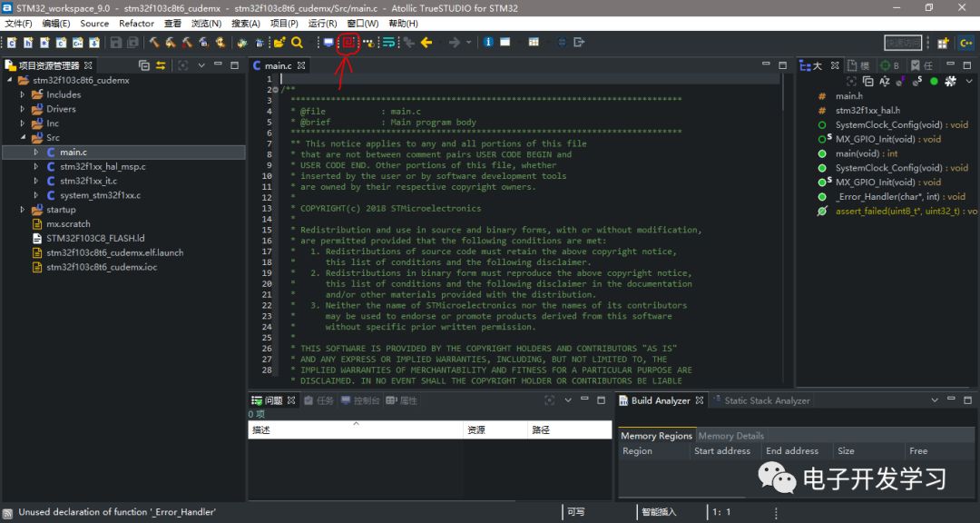Minimize the Outline panel view
980x523 pixels.
point(950,65)
